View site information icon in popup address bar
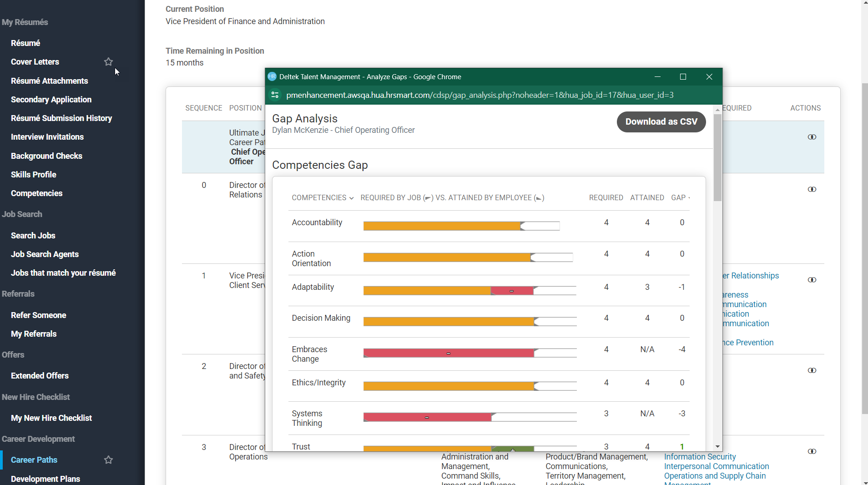Screen dimensions: 868x485 click(275, 95)
